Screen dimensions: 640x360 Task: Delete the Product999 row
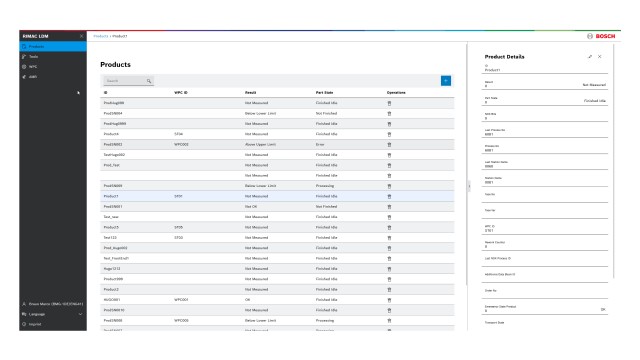point(389,279)
